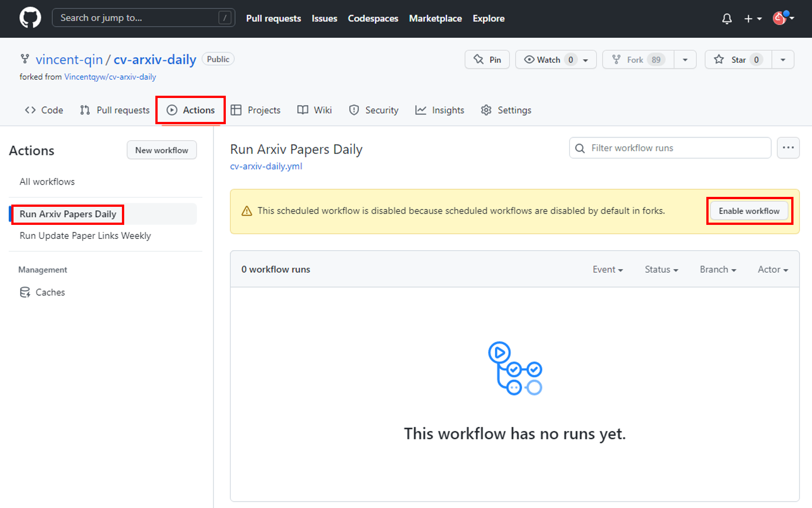Click the Enable workflow button
Viewport: 812px width, 508px height.
[749, 211]
